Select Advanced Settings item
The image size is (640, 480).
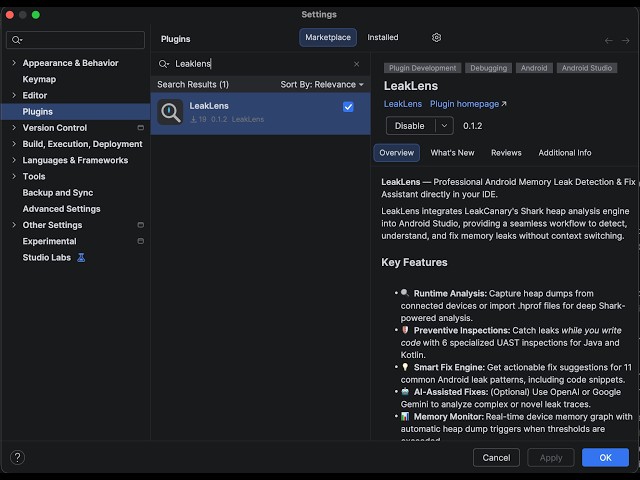click(61, 209)
